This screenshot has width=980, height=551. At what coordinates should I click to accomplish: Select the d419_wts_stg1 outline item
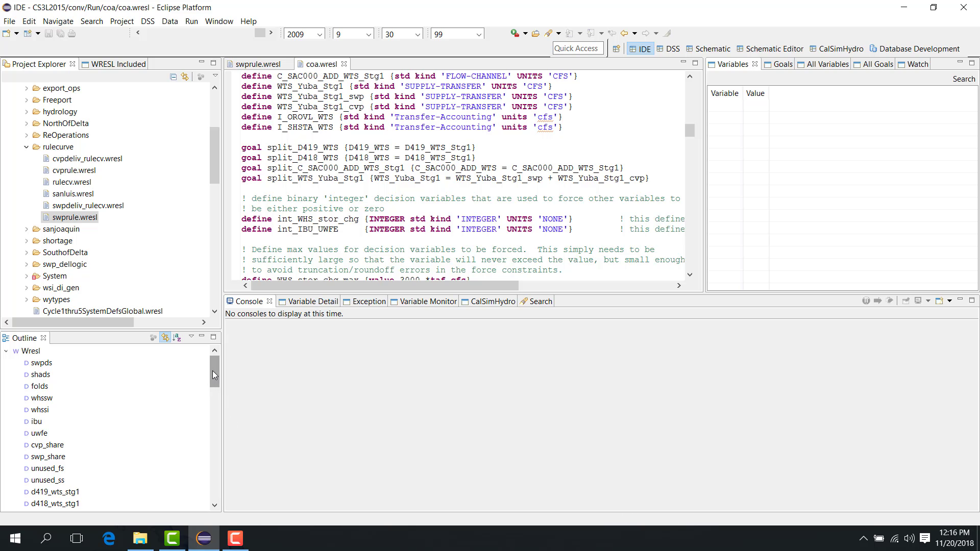55,492
